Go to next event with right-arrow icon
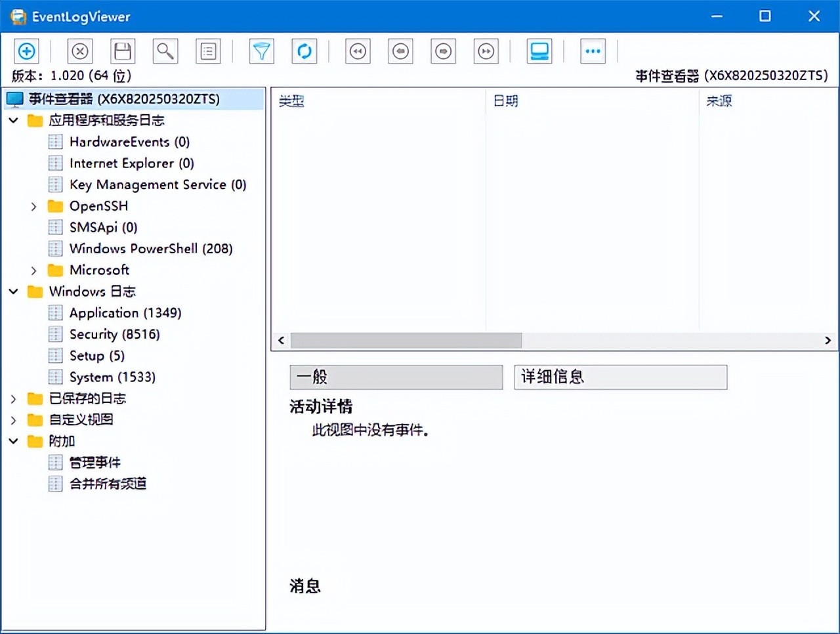The image size is (840, 634). (x=444, y=51)
